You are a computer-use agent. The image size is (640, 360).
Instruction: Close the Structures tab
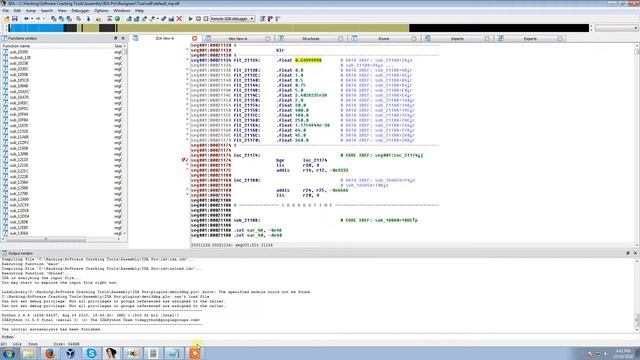(x=341, y=38)
